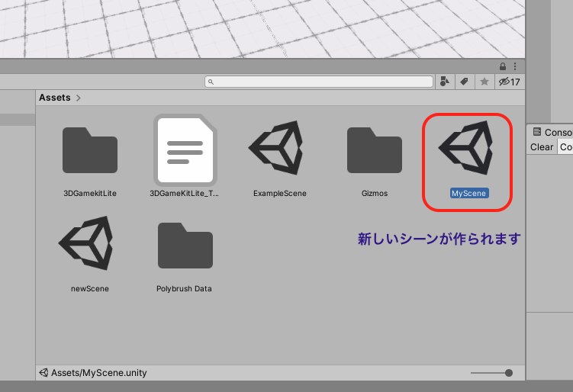Click the MyScene name label
The width and height of the screenshot is (573, 392).
click(468, 194)
